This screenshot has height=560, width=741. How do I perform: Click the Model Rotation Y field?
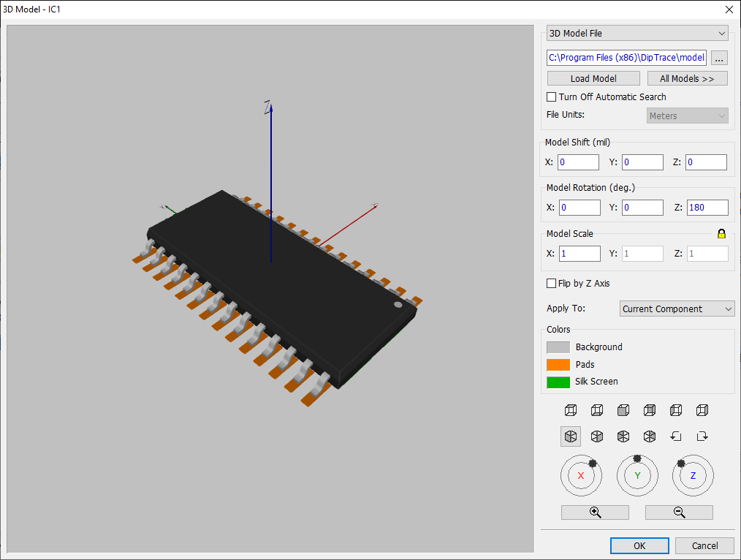click(642, 208)
